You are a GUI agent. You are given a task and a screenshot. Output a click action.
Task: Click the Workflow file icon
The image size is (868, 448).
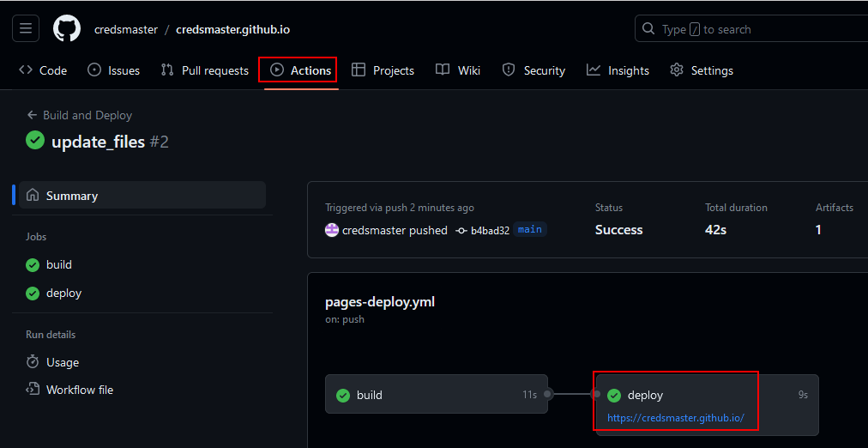pyautogui.click(x=33, y=390)
